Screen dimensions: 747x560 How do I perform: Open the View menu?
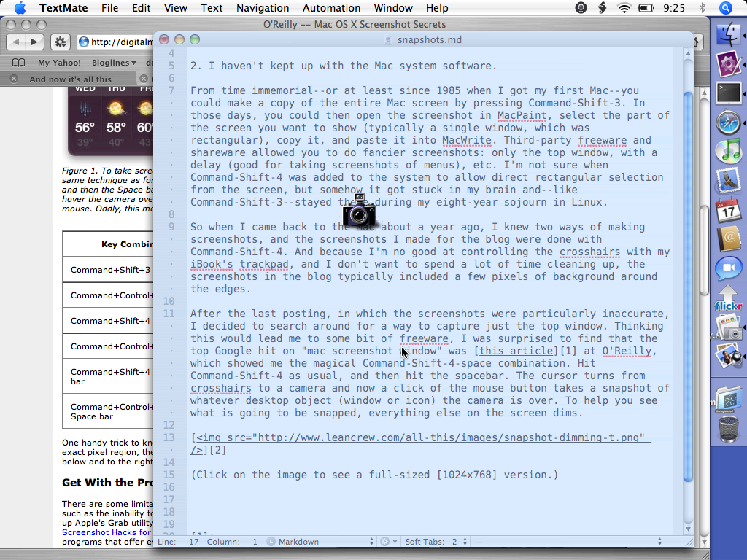(175, 8)
